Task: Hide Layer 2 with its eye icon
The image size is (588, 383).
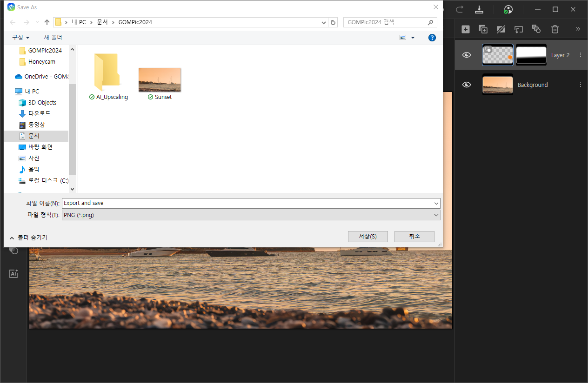Action: [467, 55]
